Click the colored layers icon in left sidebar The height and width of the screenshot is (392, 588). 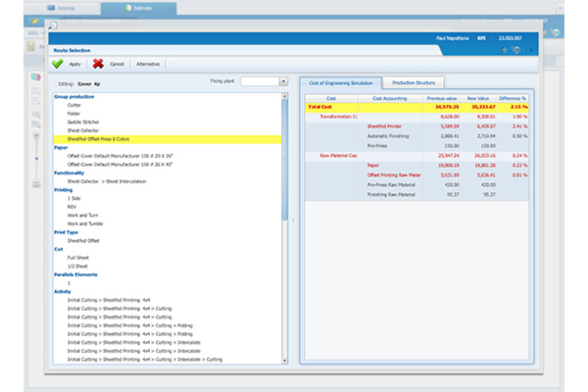click(36, 77)
